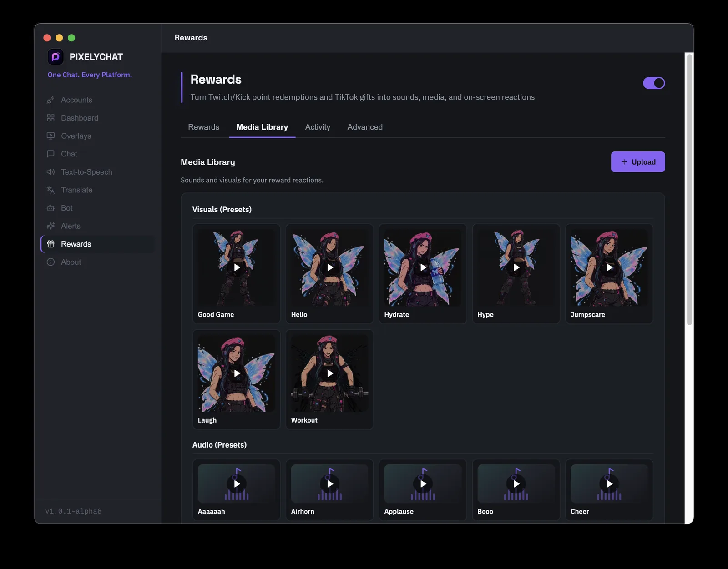
Task: Click the Rewards gift icon in sidebar
Action: coord(51,244)
